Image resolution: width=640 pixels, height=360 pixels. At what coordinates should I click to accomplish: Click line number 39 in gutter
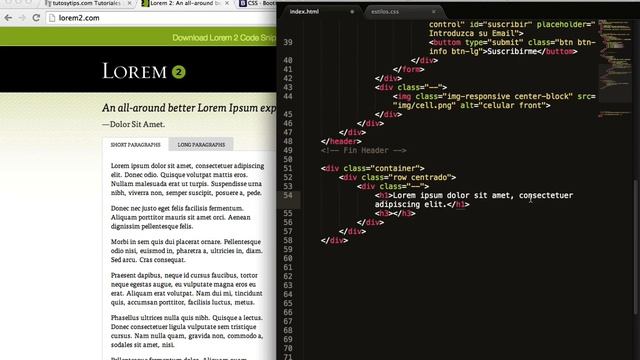288,42
